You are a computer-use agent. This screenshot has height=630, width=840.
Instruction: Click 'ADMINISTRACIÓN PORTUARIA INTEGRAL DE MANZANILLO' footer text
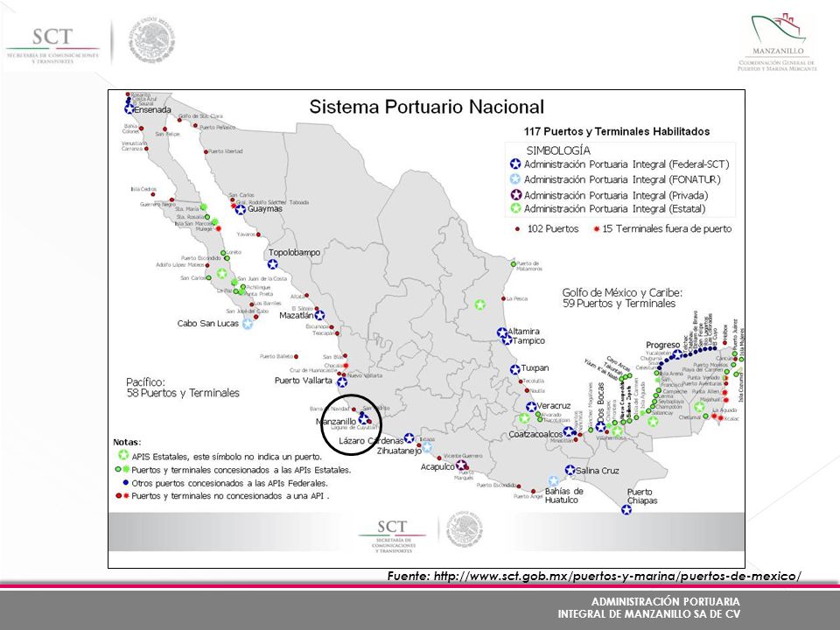pyautogui.click(x=649, y=607)
